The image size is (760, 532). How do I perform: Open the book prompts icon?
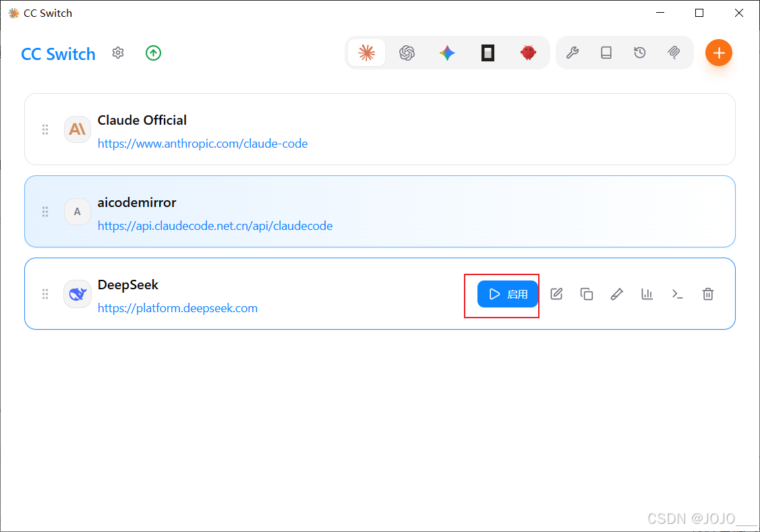[606, 53]
